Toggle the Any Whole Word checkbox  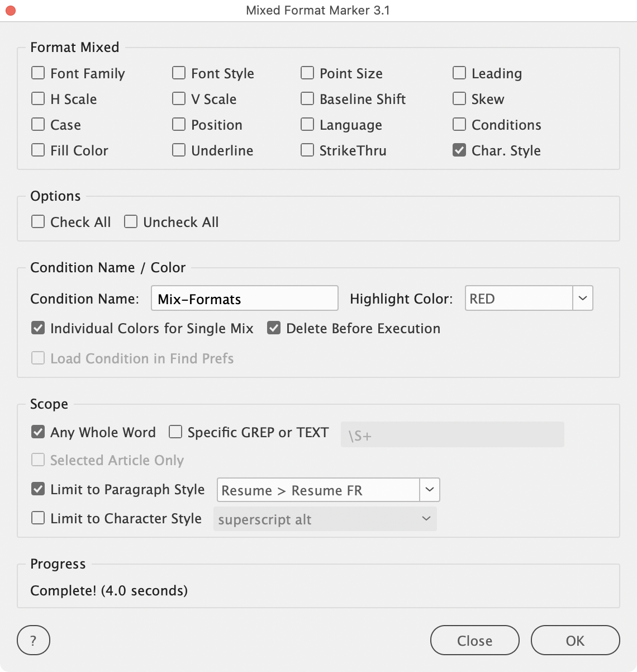[x=38, y=432]
